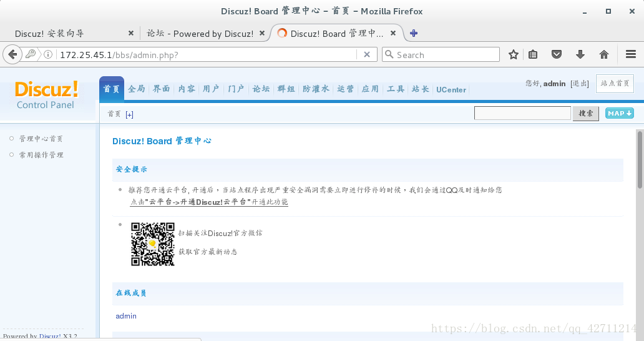
Task: Open the 门户 menu
Action: click(236, 89)
